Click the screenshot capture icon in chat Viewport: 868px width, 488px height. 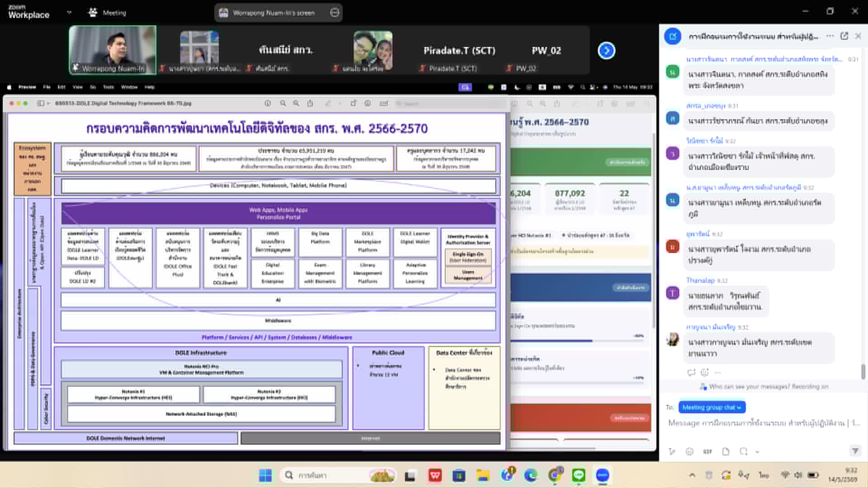click(744, 451)
